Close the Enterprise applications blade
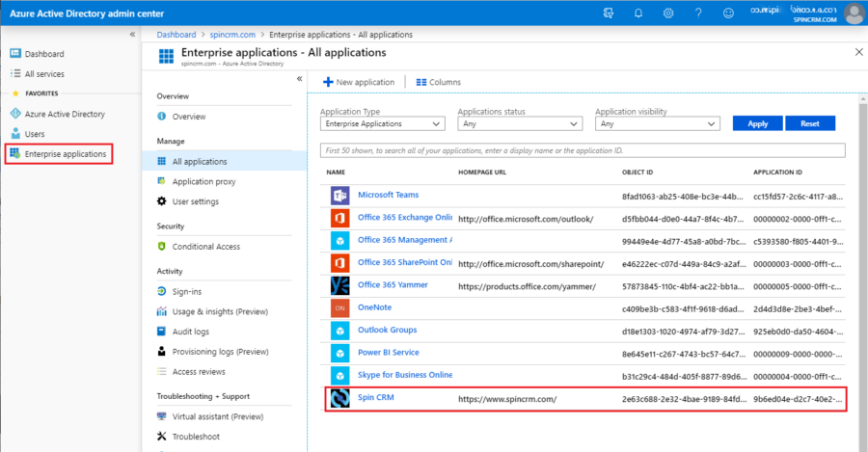 (858, 52)
